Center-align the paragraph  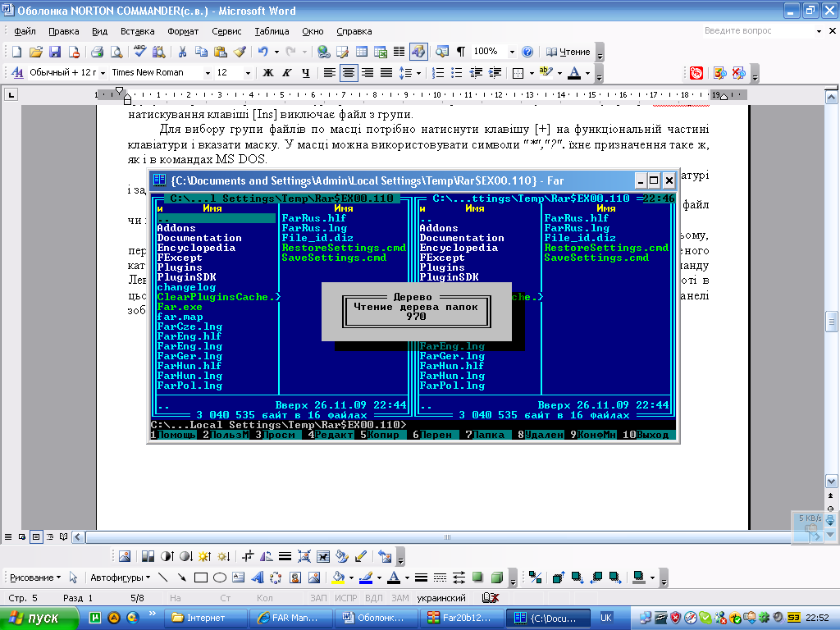click(x=348, y=73)
